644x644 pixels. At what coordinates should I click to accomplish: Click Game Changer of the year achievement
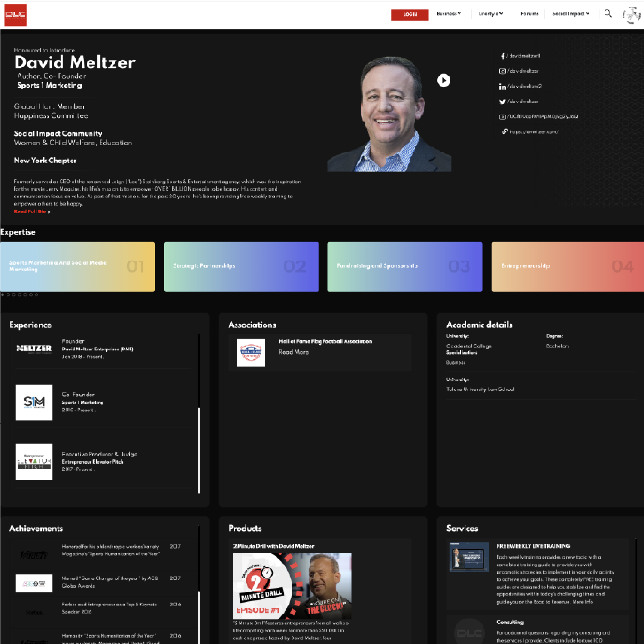pyautogui.click(x=110, y=582)
